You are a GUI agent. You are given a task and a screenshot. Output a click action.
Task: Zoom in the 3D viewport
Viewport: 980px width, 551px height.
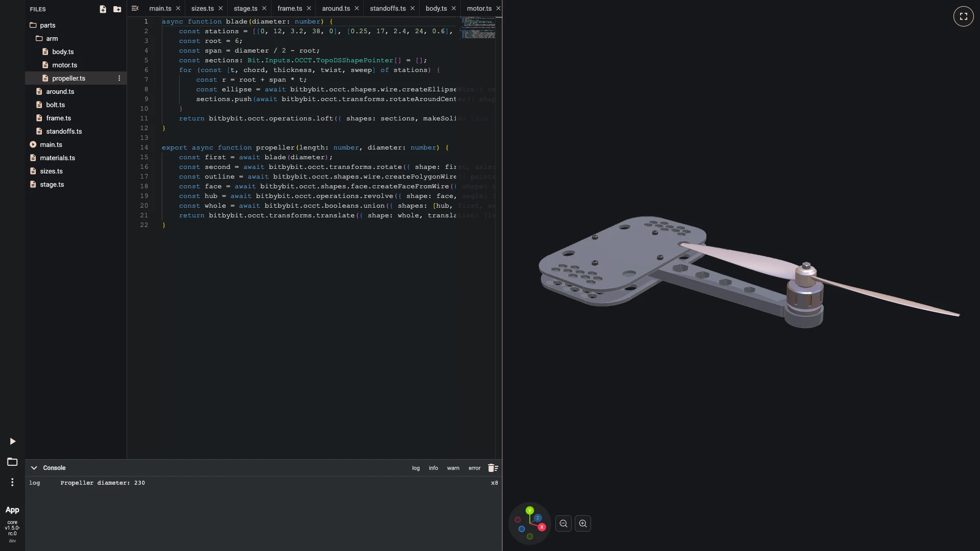click(583, 523)
